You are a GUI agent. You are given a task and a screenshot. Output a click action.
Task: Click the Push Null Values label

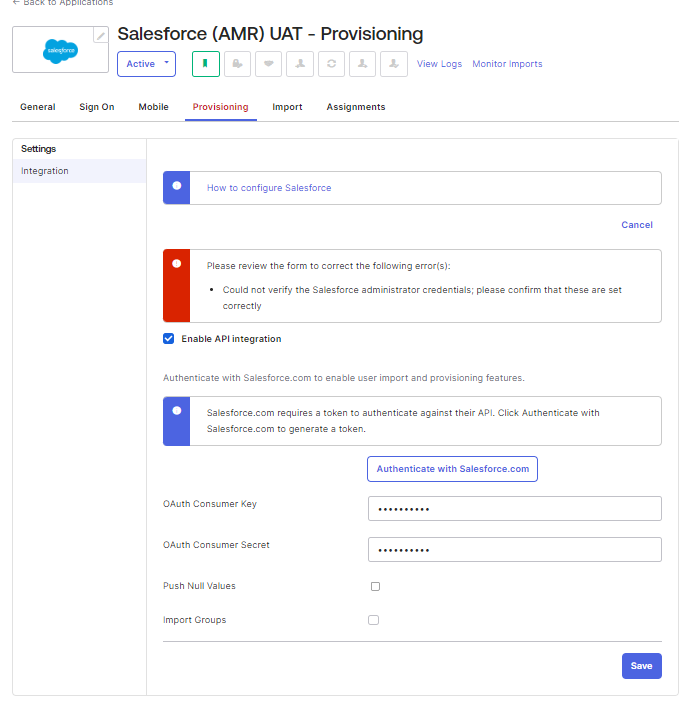point(199,586)
